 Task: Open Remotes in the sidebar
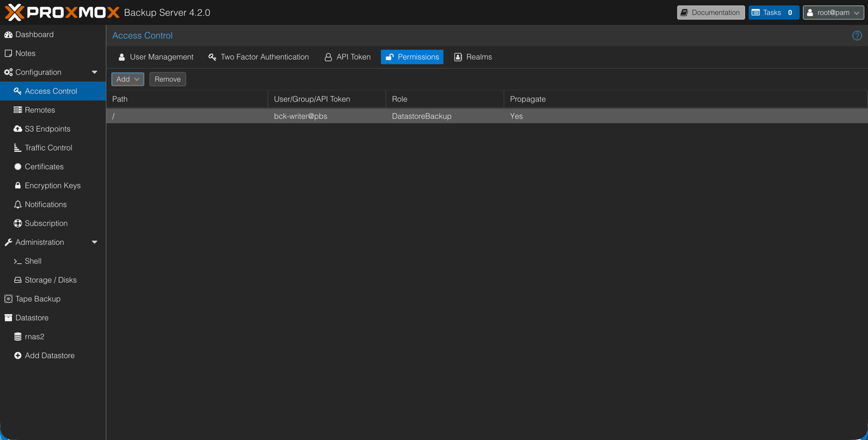[53, 110]
